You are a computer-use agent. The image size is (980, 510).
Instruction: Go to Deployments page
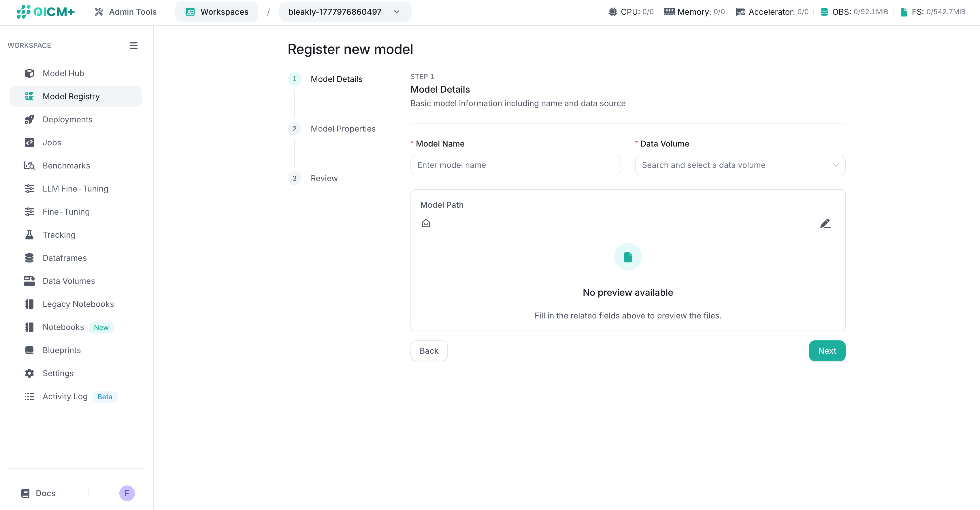pyautogui.click(x=76, y=119)
